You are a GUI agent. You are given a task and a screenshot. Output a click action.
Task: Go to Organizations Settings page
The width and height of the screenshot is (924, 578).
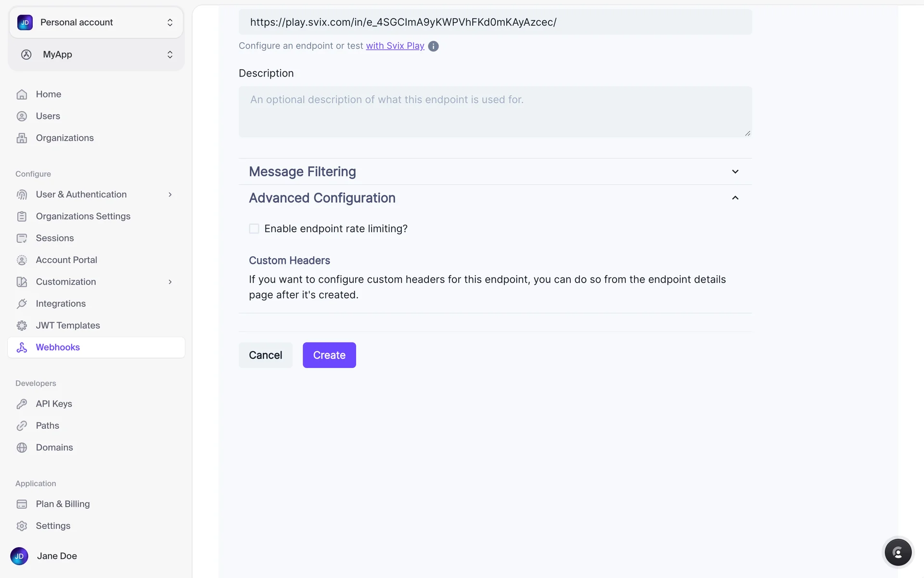tap(83, 216)
